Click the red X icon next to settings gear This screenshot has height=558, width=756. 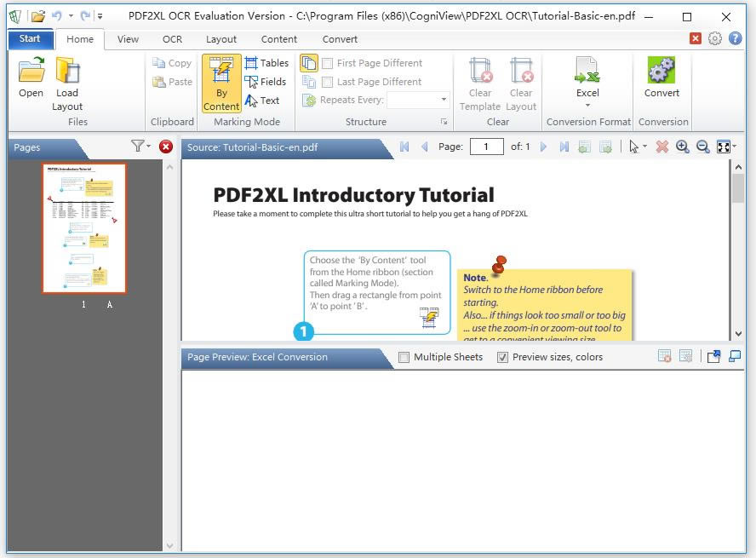(x=696, y=38)
